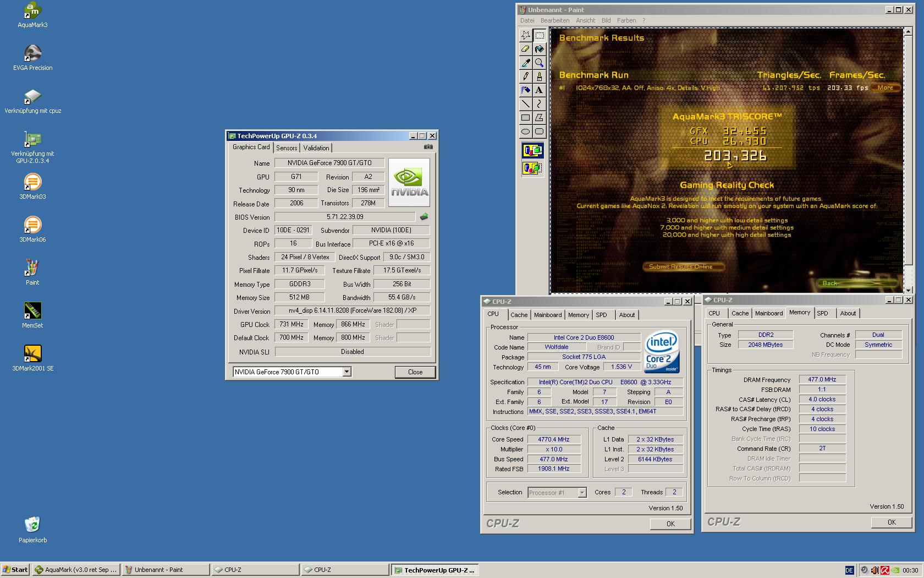Open the AquaMark3 desktop shortcut
The height and width of the screenshot is (578, 924).
pyautogui.click(x=32, y=15)
